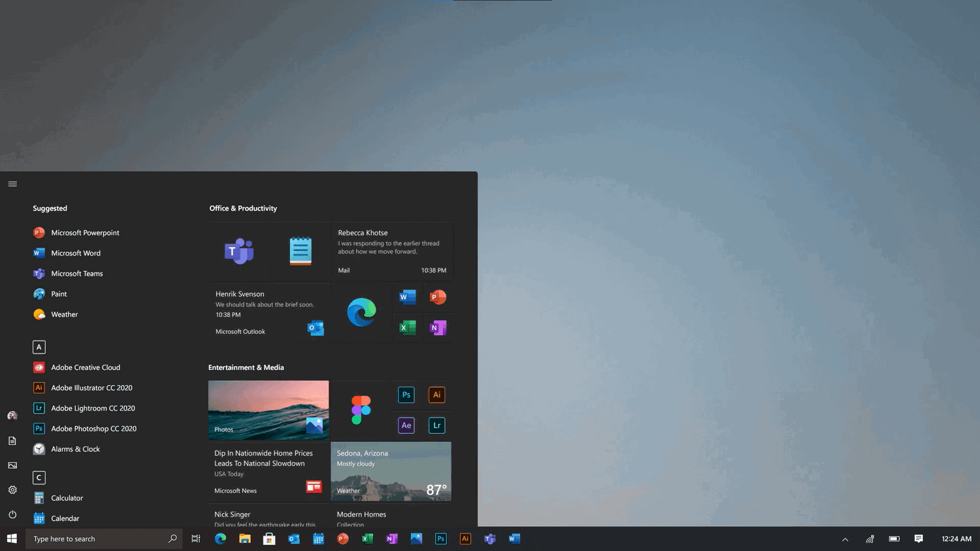Image resolution: width=980 pixels, height=551 pixels.
Task: Open the Action Center notifications icon
Action: 919,539
